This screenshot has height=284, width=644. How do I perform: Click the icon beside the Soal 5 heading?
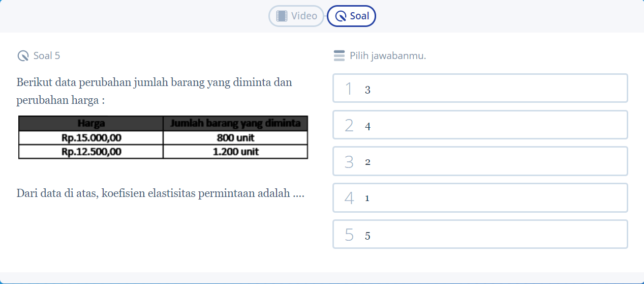(23, 56)
